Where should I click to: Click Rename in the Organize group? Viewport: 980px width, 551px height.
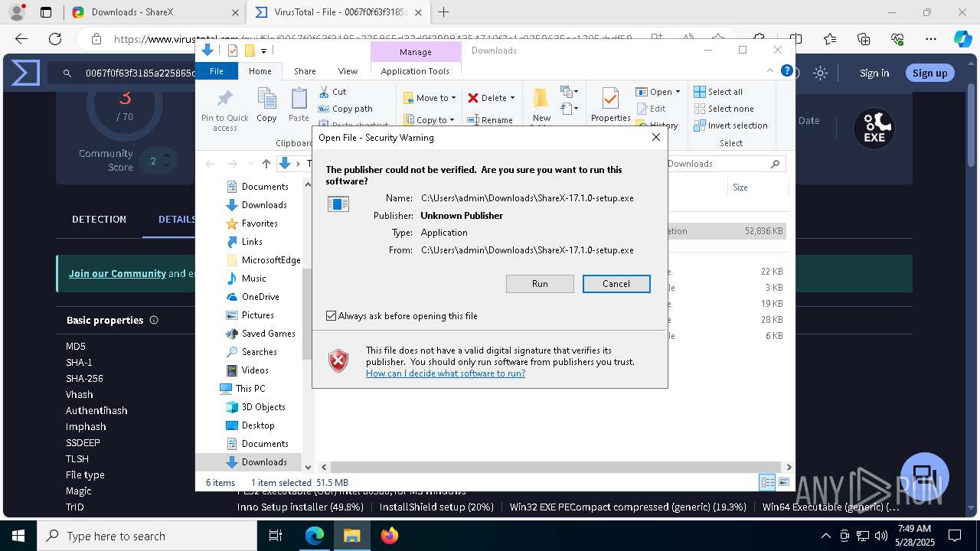coord(491,120)
